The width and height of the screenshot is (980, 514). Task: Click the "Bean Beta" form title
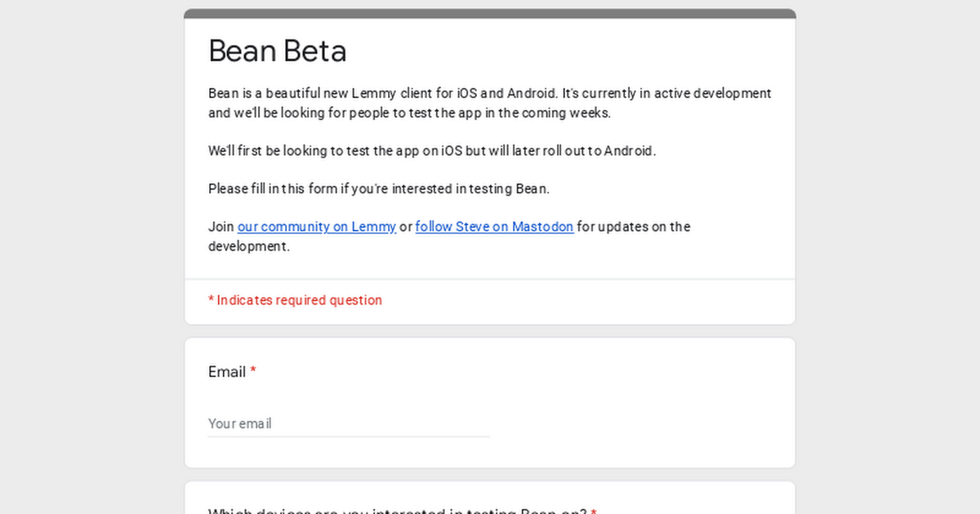[278, 51]
